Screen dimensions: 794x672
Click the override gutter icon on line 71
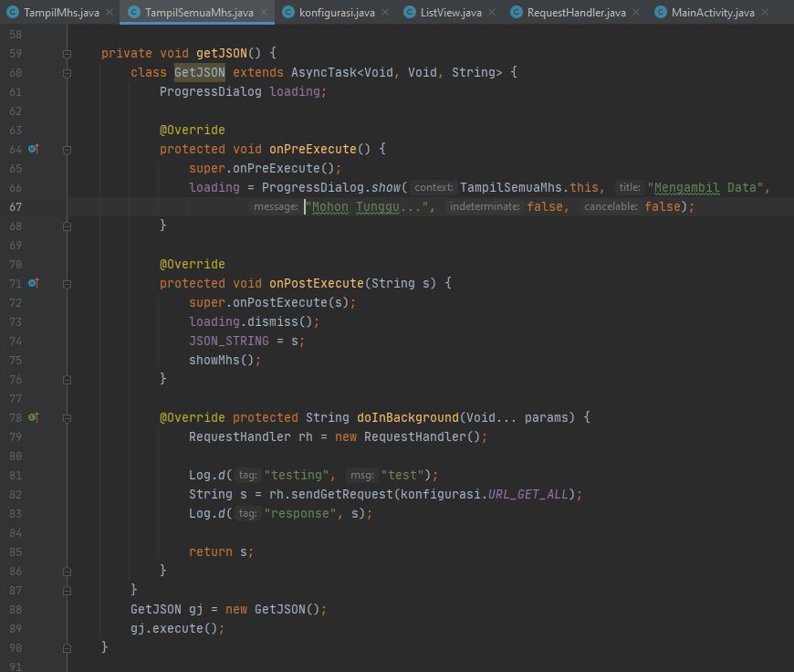34,283
